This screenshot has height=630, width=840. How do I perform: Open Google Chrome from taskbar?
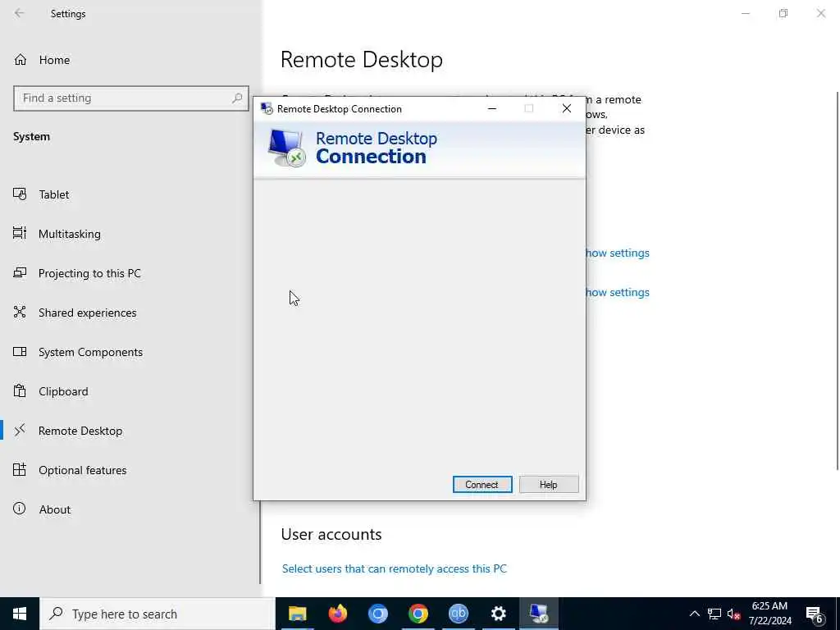coord(418,614)
